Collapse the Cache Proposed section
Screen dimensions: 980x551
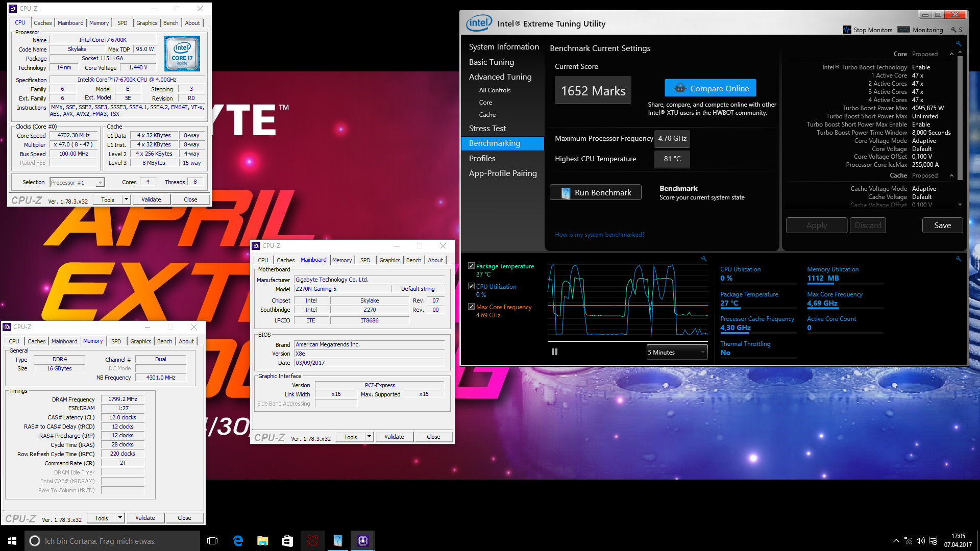(951, 176)
